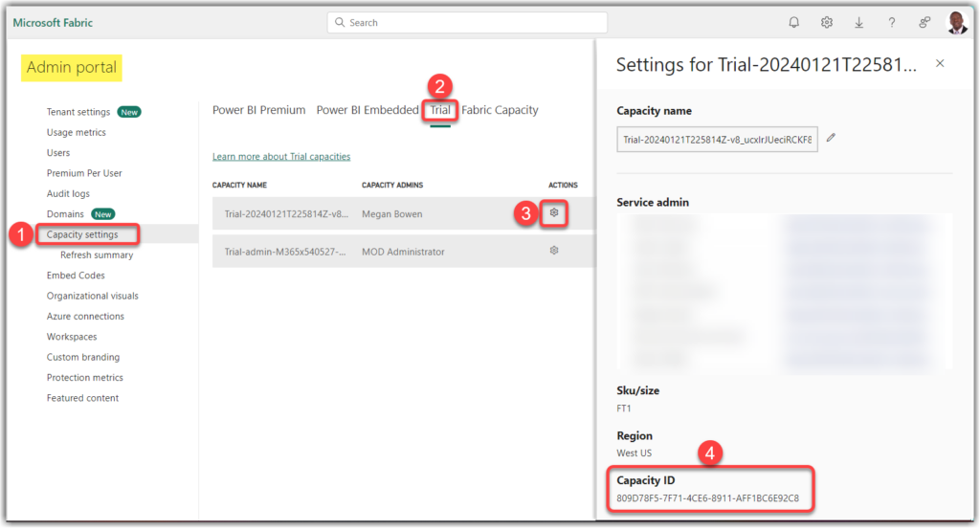Click the New badge beside Tenant settings
The image size is (980, 530).
(x=129, y=112)
